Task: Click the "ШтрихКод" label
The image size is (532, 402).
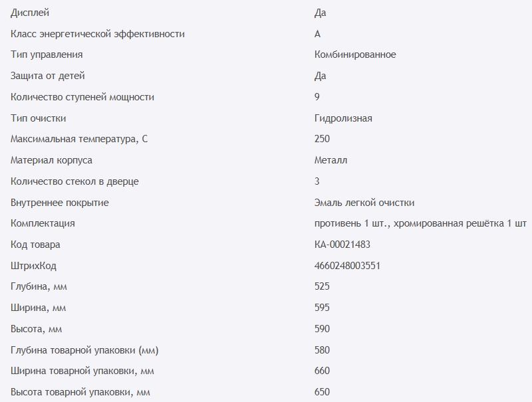Action: [34, 266]
